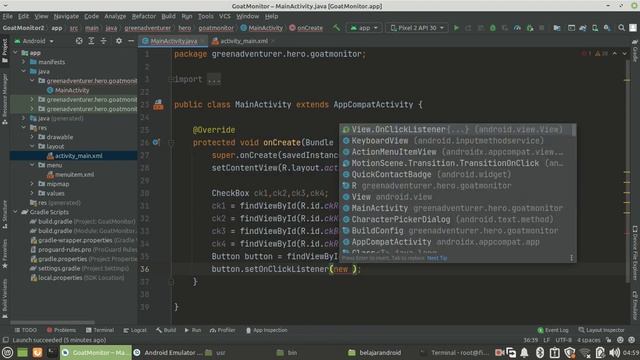This screenshot has height=360, width=640.
Task: Unfold the collapsed import block
Action: (171, 79)
